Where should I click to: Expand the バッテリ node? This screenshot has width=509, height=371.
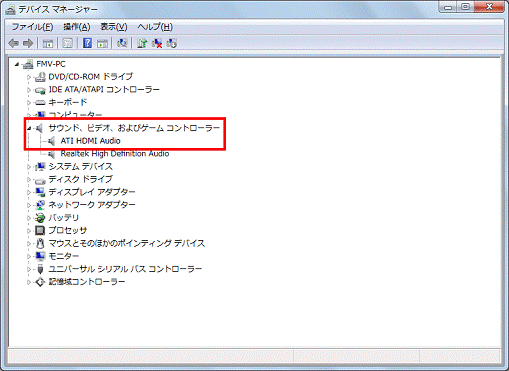click(x=29, y=218)
